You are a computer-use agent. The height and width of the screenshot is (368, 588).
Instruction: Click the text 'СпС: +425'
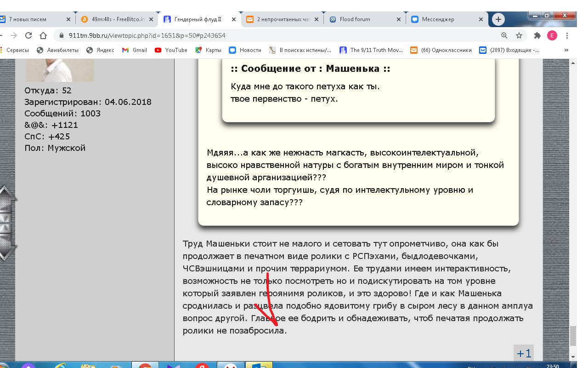click(x=47, y=137)
